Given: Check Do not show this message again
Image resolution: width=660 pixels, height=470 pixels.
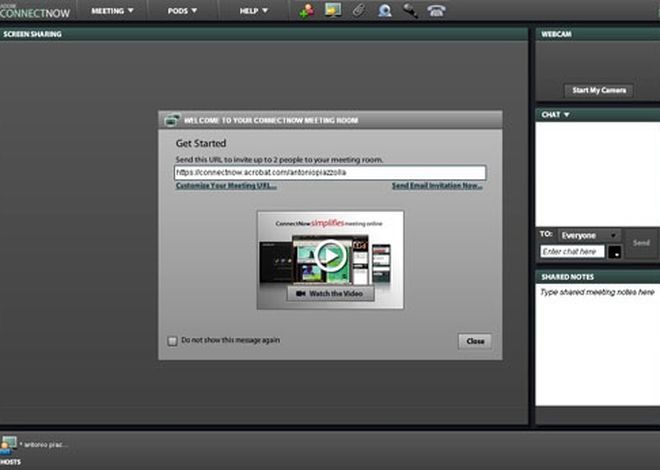Looking at the screenshot, I should [173, 341].
